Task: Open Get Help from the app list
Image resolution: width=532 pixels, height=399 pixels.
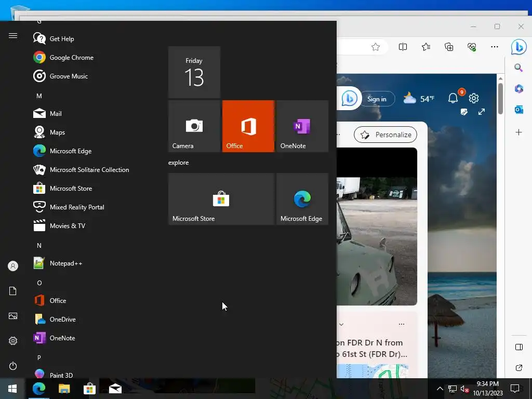Action: (x=82, y=38)
